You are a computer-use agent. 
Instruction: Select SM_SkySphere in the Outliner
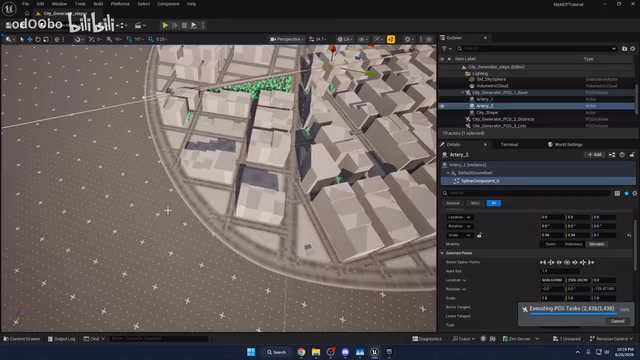click(x=491, y=80)
